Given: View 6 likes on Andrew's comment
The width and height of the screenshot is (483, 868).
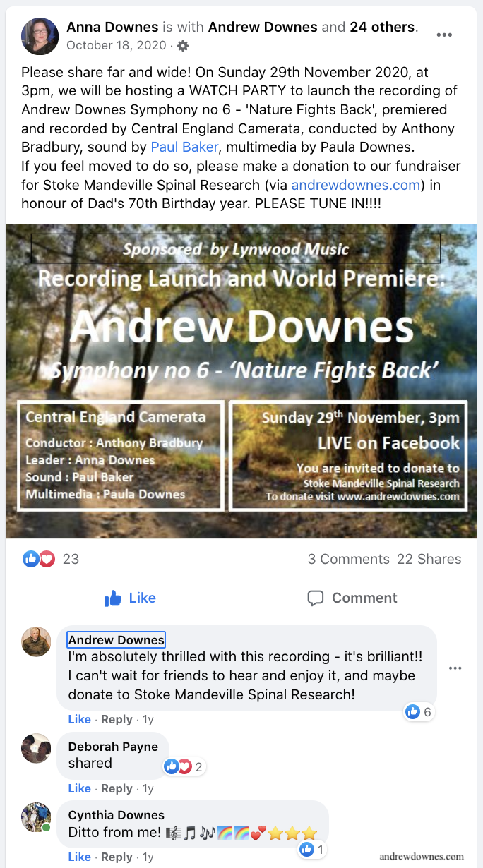Looking at the screenshot, I should point(419,712).
